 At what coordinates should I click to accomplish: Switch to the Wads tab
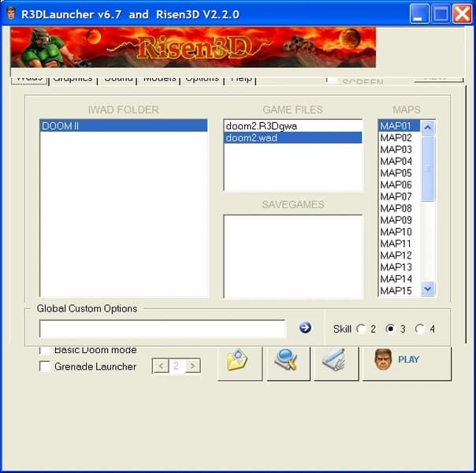point(29,80)
